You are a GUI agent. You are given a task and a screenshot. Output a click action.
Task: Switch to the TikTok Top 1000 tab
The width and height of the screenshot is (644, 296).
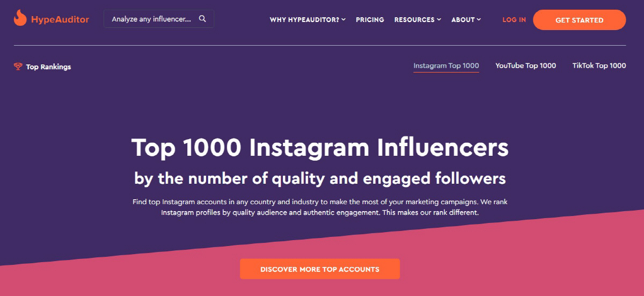(x=599, y=66)
